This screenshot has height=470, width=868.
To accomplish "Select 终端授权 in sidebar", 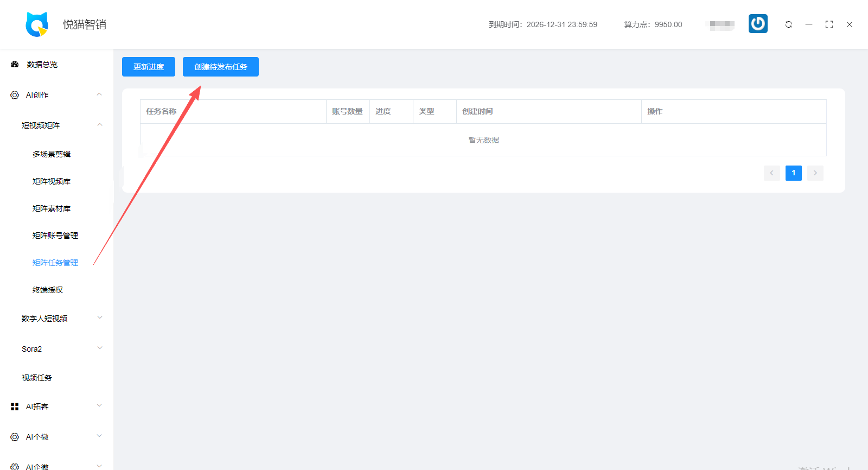I will point(48,290).
